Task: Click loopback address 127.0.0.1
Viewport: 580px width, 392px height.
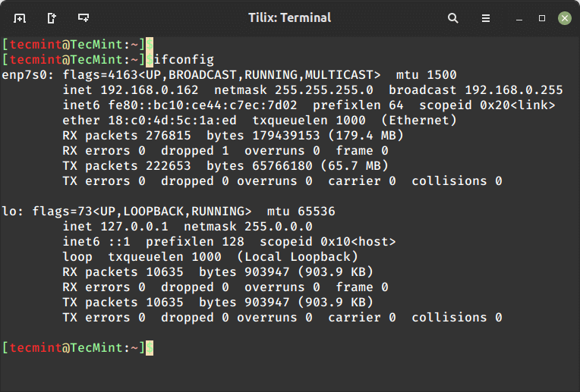Action: 134,227
